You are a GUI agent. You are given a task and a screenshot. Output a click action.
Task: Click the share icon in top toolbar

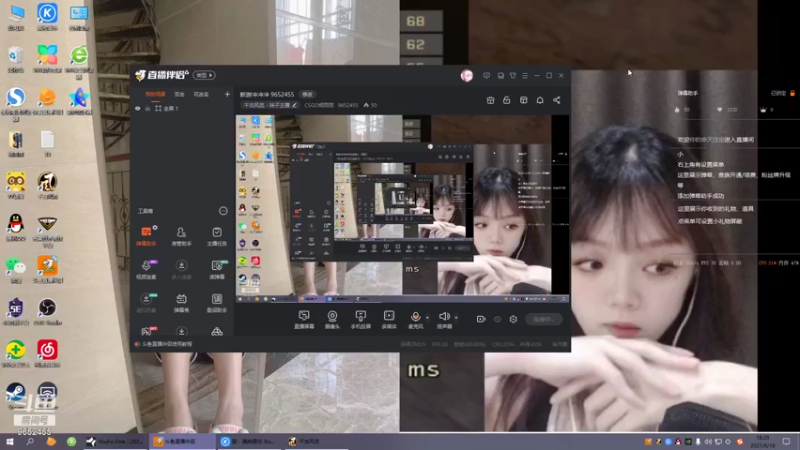click(x=557, y=100)
